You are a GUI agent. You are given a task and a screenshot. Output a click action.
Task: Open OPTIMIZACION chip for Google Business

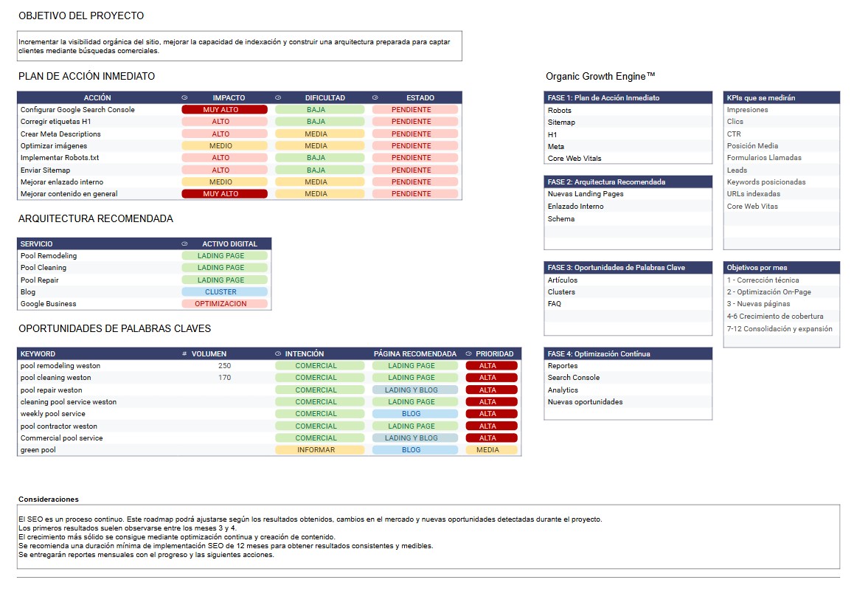point(225,303)
